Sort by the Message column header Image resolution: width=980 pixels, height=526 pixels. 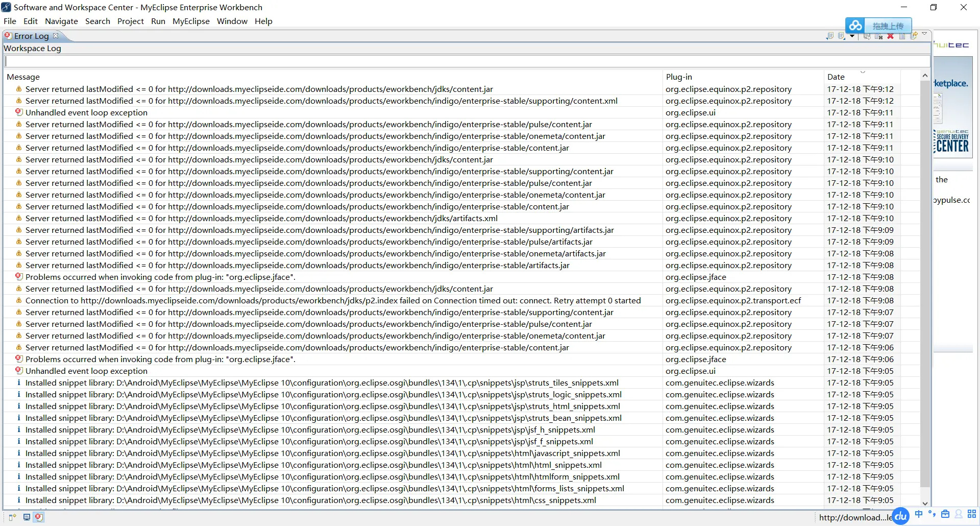click(333, 77)
